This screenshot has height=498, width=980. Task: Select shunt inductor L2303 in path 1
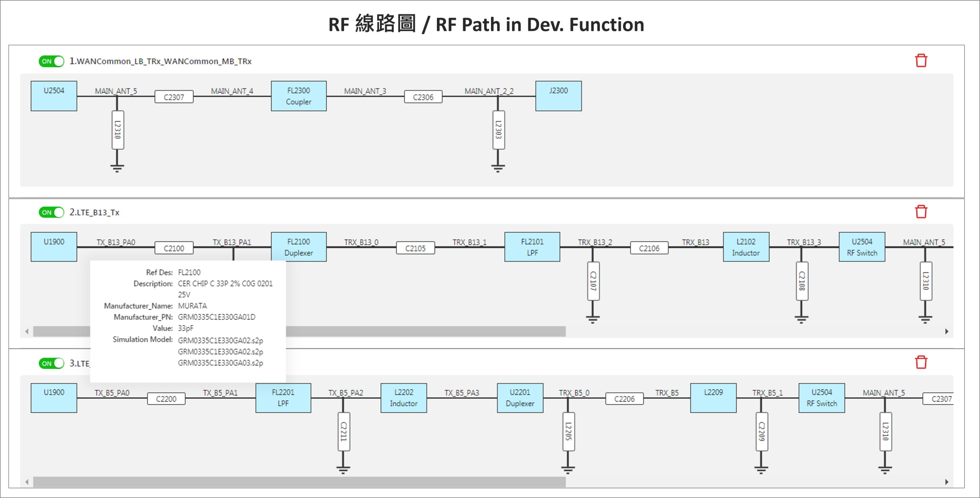(x=498, y=130)
